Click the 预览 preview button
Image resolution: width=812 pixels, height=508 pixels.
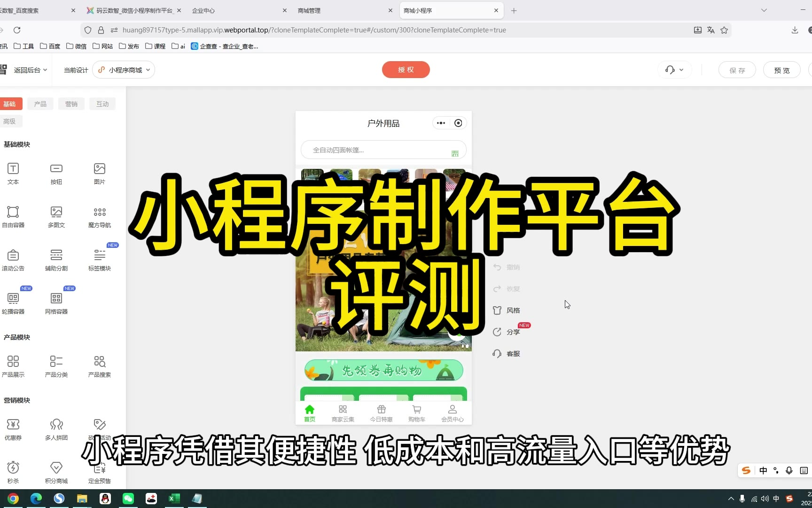781,70
